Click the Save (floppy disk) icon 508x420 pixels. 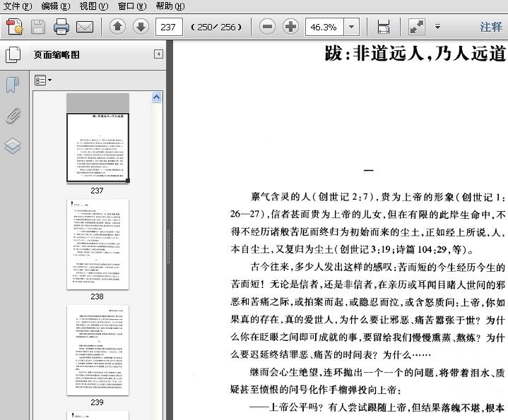38,27
